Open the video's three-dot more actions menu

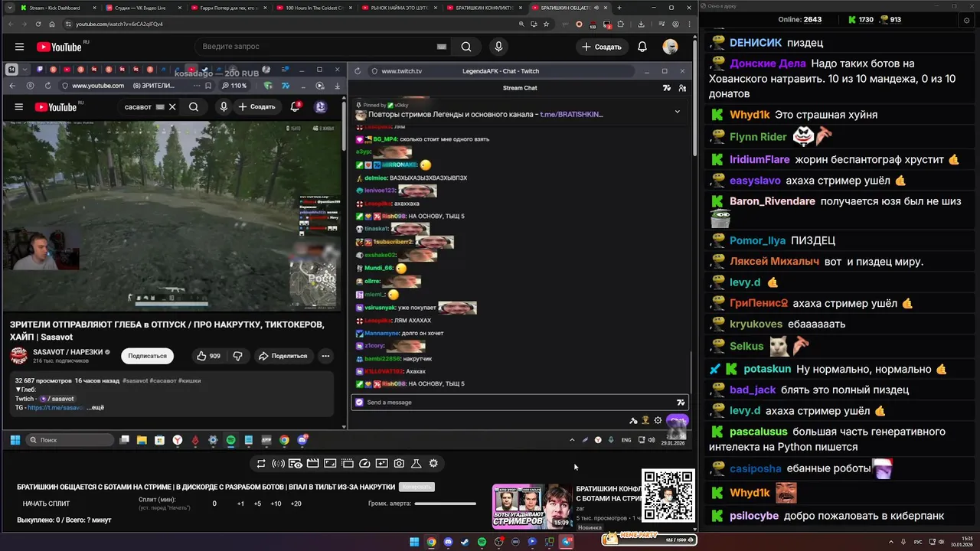coord(325,356)
